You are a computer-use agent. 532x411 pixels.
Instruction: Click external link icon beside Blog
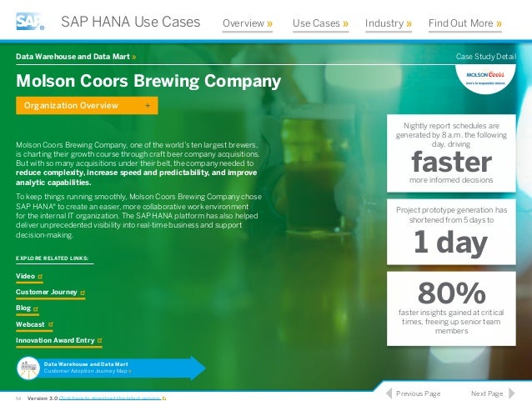point(36,309)
